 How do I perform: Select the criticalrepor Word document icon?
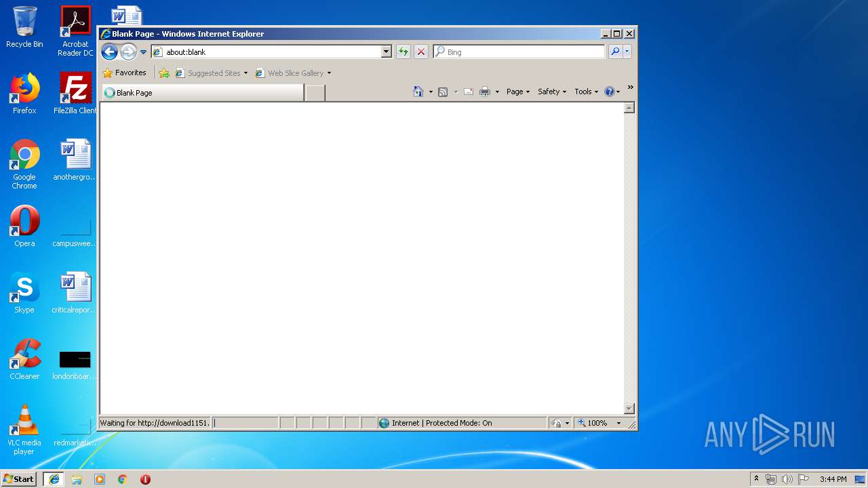75,293
